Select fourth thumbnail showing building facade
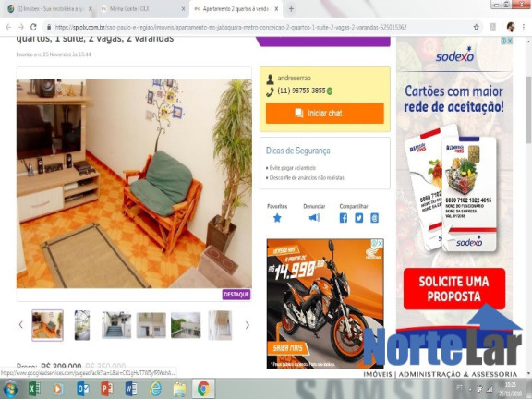 (x=151, y=325)
